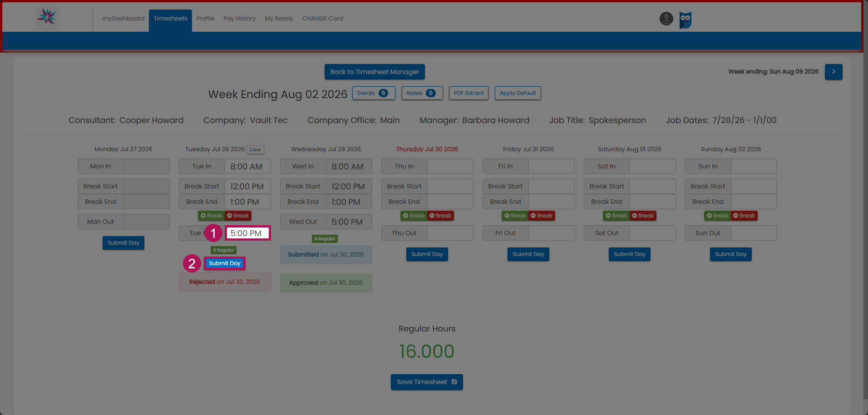Image resolution: width=868 pixels, height=415 pixels.
Task: Remove a break on Sunday (red Break)
Action: pyautogui.click(x=744, y=216)
